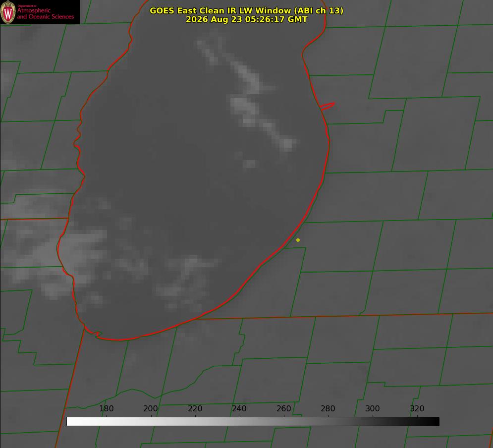Click the UW crest logo

8,12
